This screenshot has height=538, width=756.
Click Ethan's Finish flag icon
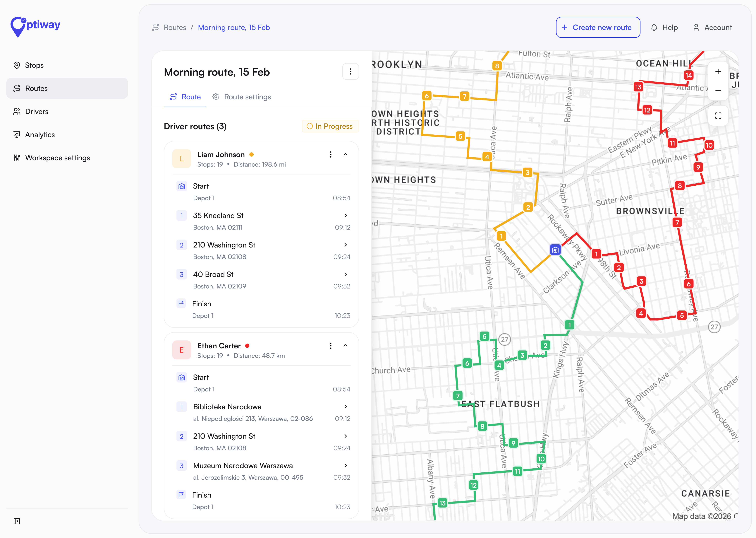point(181,495)
